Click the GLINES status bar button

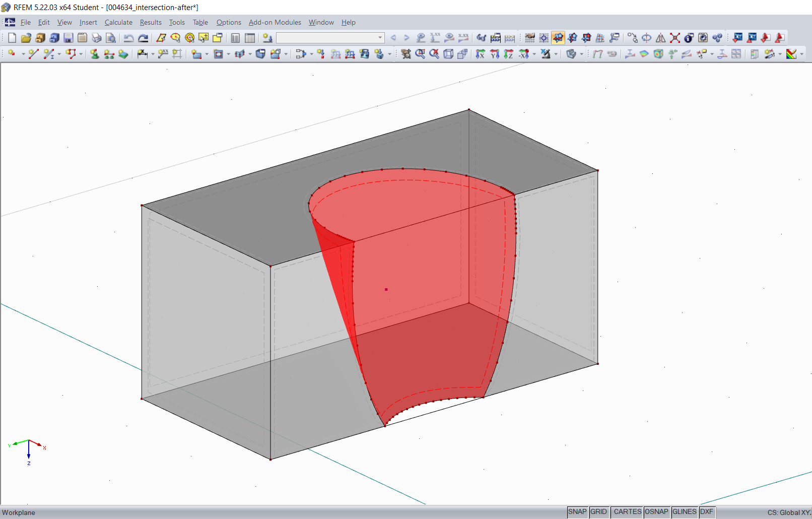685,511
